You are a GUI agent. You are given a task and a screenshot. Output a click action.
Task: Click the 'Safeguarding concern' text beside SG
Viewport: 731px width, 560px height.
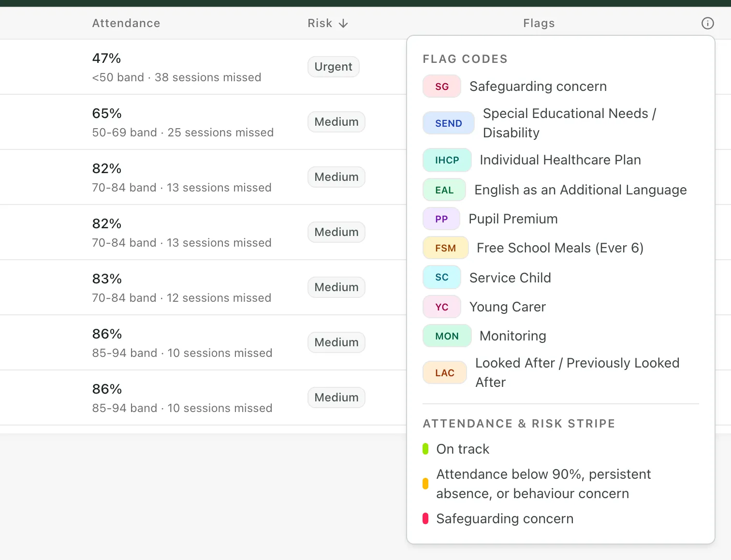(x=538, y=87)
